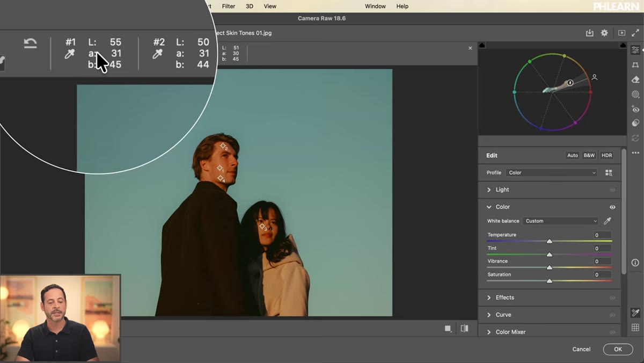The width and height of the screenshot is (644, 363).
Task: Click the greyed circular arrows icon
Action: [x=635, y=138]
